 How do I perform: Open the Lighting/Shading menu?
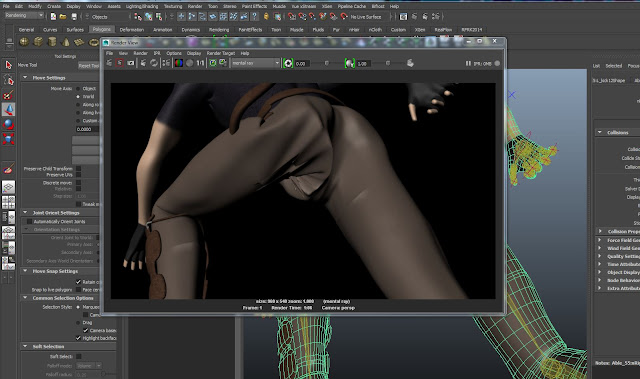tap(141, 6)
